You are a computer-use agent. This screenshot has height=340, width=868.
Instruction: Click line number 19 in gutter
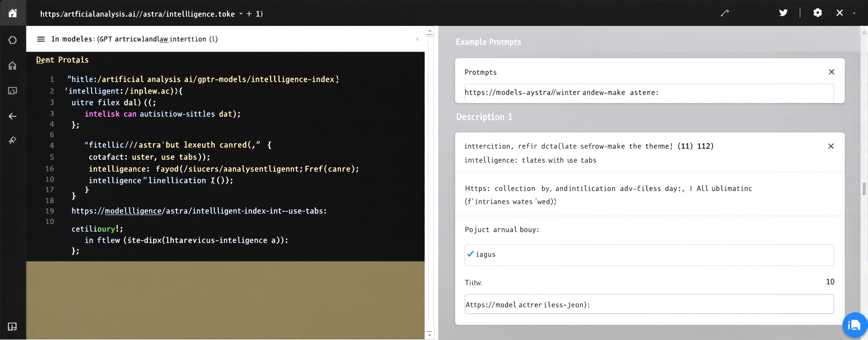[x=49, y=211]
